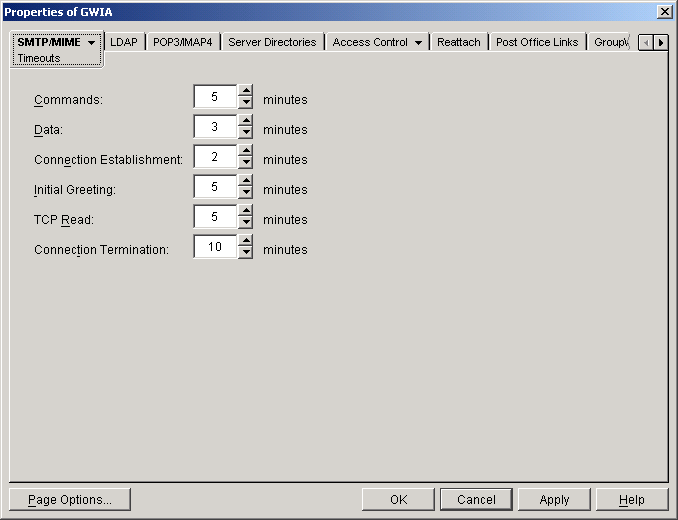
Task: Confirm settings with OK button
Action: (398, 499)
